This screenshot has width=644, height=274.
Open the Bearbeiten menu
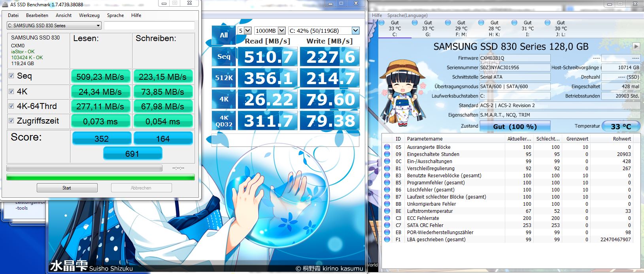coord(37,15)
